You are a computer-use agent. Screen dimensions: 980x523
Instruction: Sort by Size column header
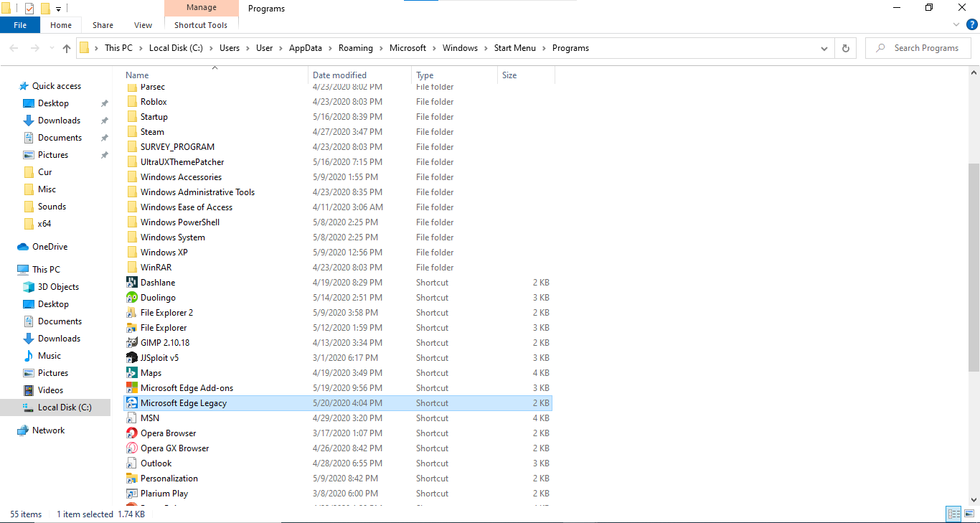coord(526,75)
